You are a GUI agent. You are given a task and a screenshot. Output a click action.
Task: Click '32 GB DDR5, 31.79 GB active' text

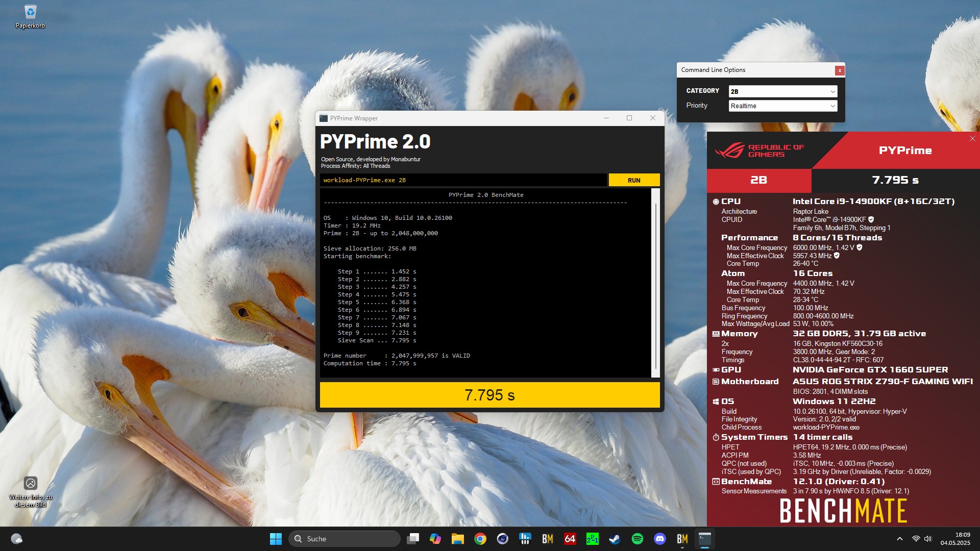[x=859, y=334]
